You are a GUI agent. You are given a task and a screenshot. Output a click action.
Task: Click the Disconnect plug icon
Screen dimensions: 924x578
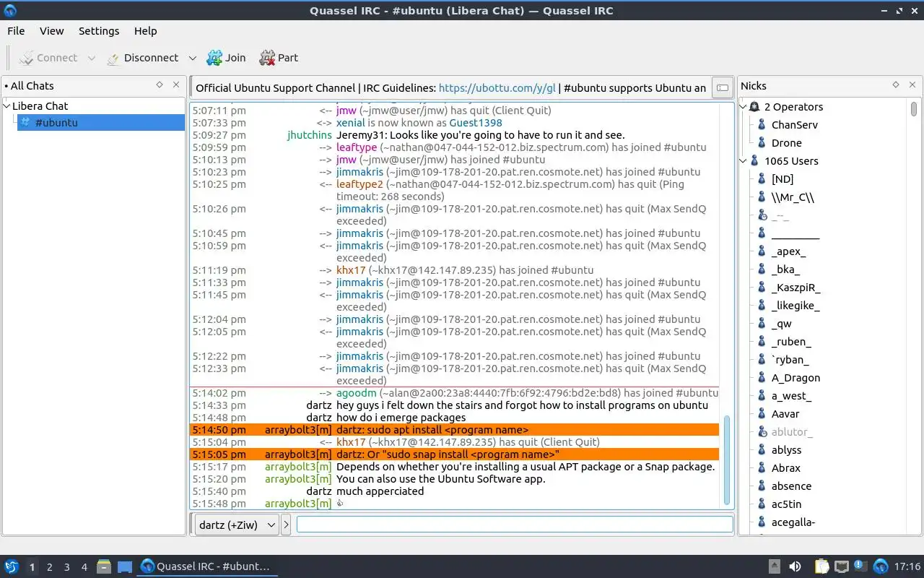click(113, 58)
